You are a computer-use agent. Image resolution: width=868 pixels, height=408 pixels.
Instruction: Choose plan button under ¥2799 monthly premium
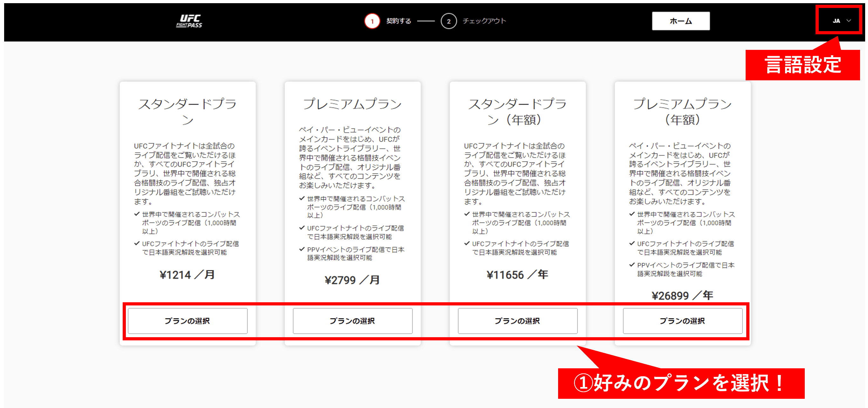(352, 321)
